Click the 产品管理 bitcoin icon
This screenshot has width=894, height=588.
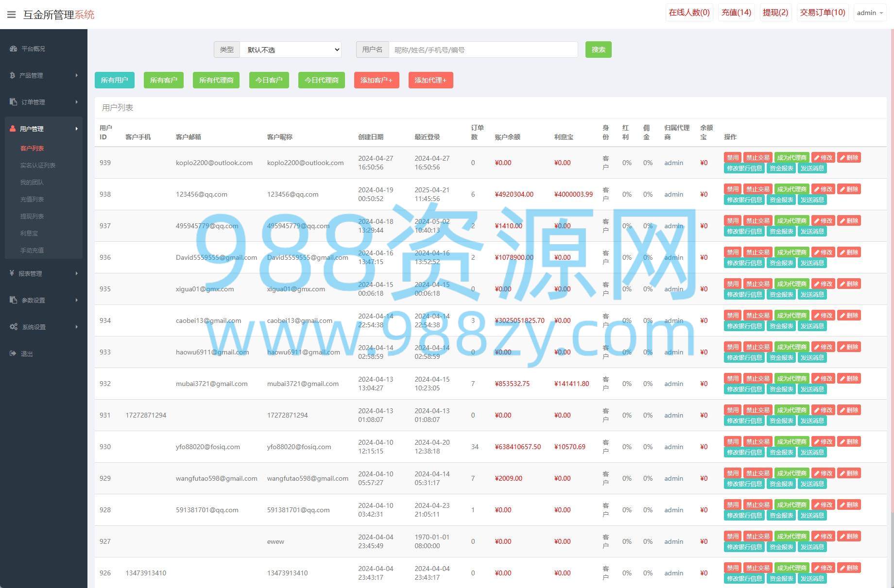pyautogui.click(x=12, y=75)
